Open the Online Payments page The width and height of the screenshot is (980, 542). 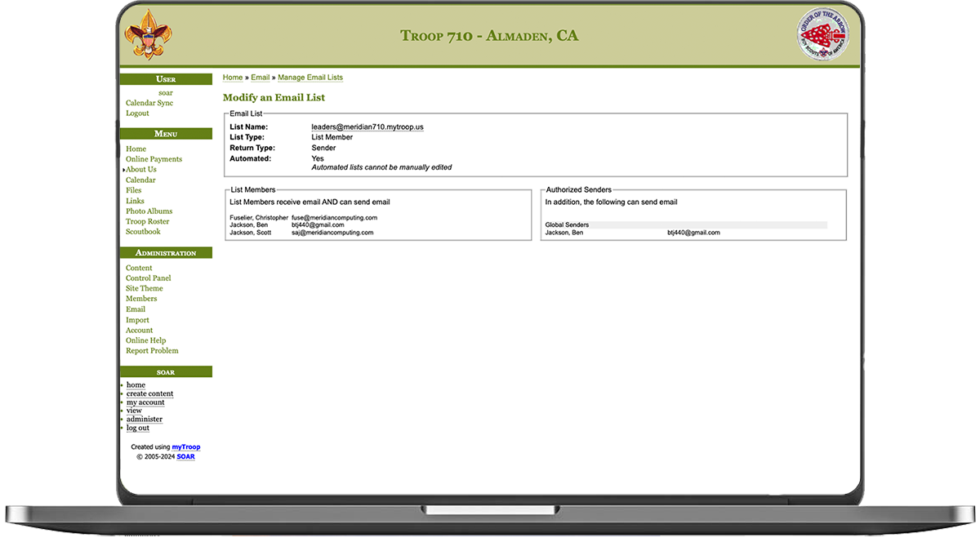154,158
